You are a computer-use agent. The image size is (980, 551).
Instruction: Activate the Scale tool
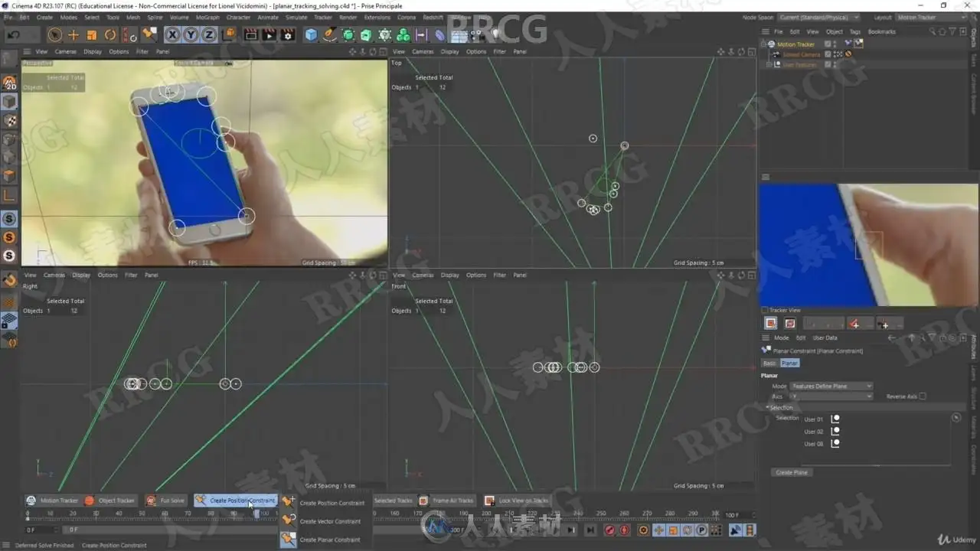click(92, 34)
